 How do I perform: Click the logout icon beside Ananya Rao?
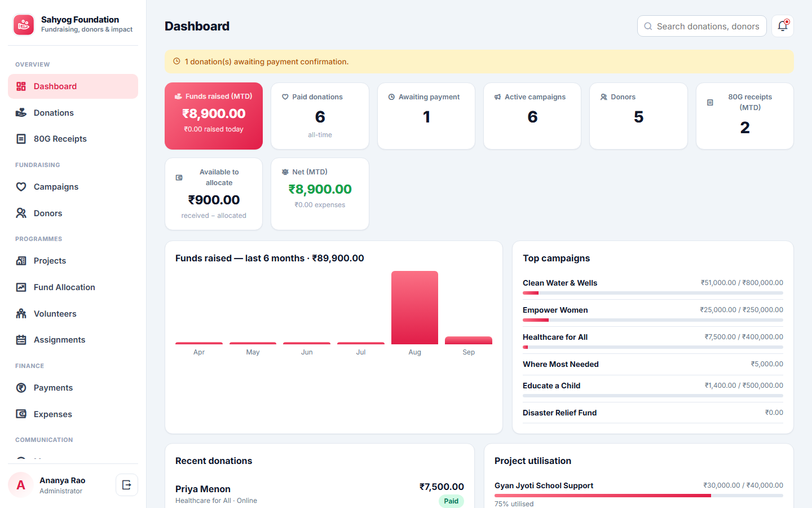coord(127,485)
